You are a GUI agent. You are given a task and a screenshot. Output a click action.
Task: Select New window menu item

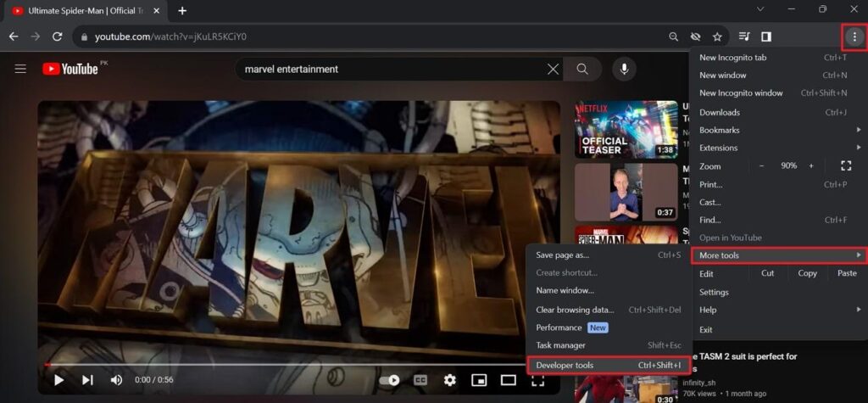tap(779, 75)
